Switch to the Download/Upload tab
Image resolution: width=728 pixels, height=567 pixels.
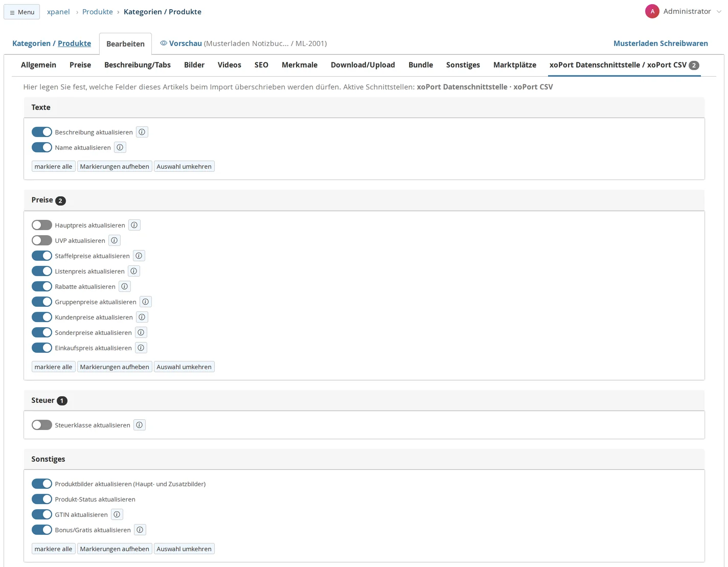(x=363, y=65)
